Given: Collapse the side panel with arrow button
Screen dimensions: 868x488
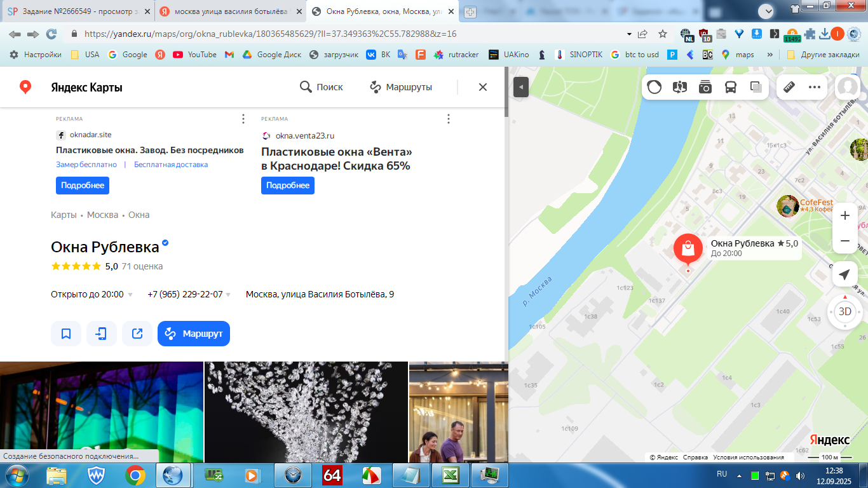Looking at the screenshot, I should click(521, 87).
